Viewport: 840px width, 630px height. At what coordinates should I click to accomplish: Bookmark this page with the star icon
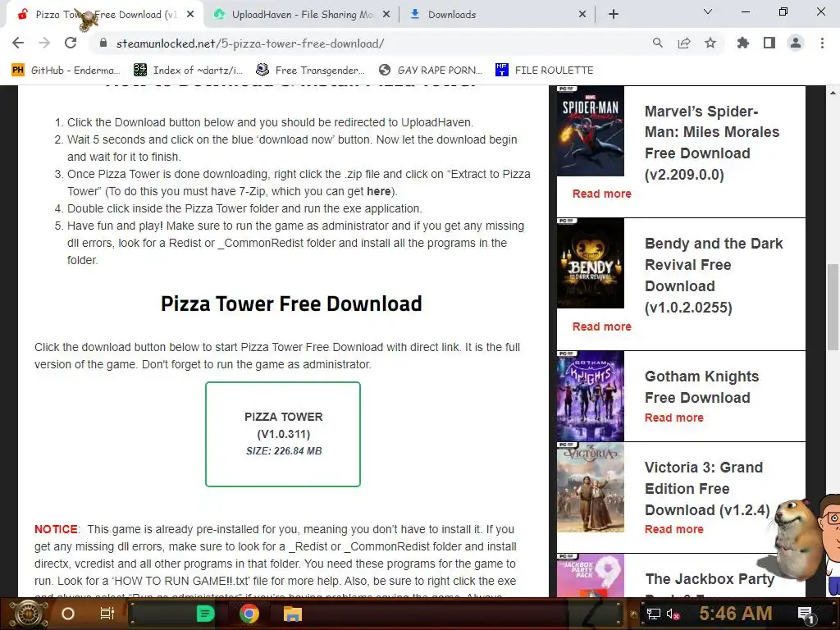coord(710,43)
